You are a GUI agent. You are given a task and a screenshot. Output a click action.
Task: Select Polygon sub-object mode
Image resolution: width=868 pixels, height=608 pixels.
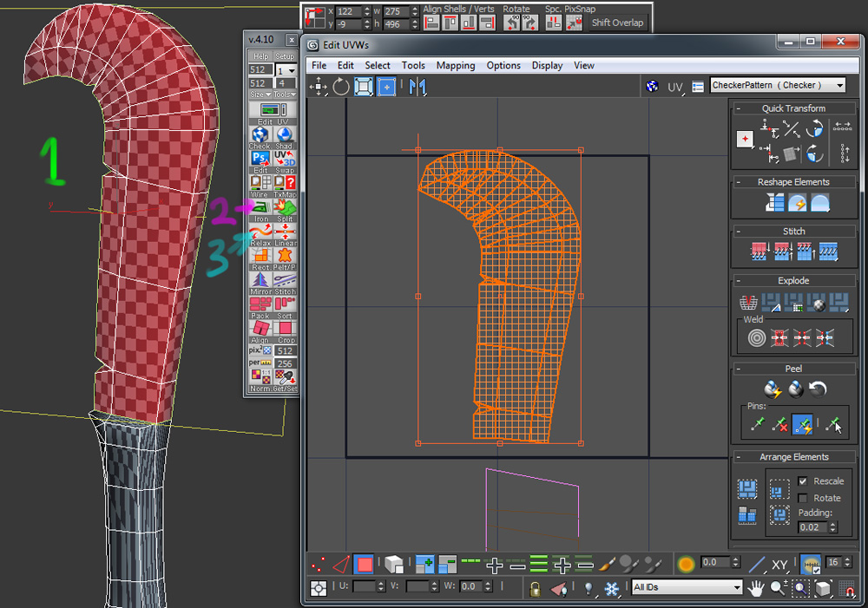tap(365, 565)
